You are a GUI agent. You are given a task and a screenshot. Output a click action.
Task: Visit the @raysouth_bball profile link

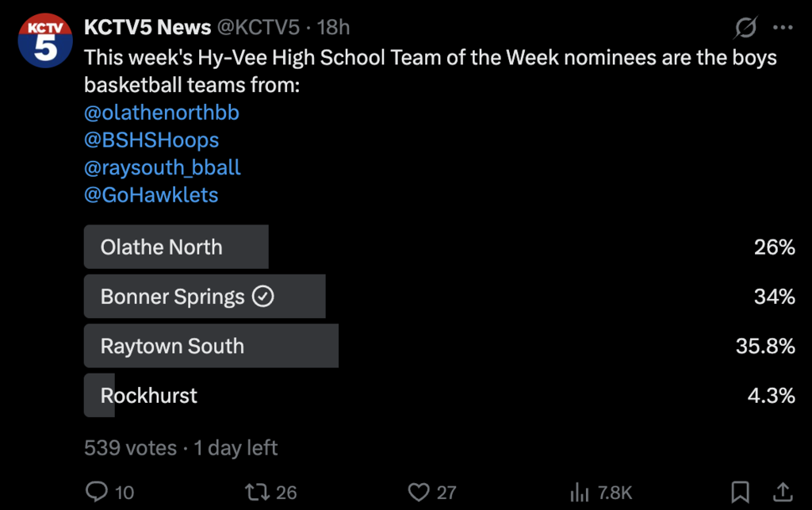pos(163,167)
